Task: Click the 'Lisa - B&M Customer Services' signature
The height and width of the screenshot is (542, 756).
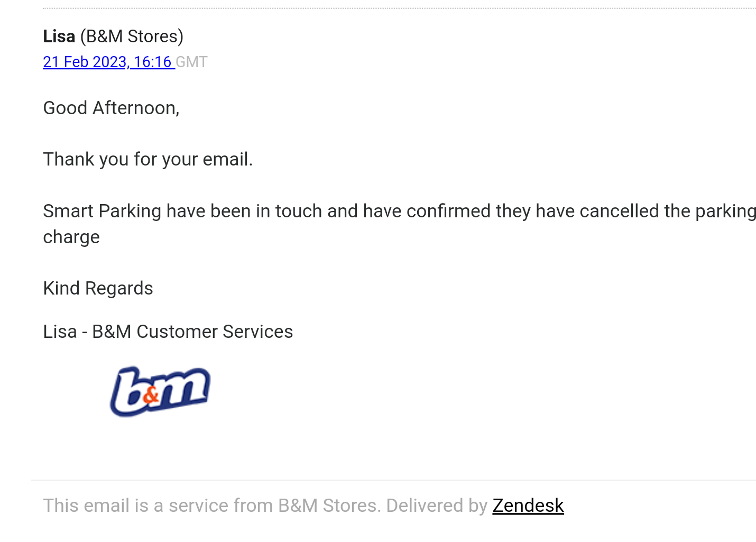Action: [168, 332]
